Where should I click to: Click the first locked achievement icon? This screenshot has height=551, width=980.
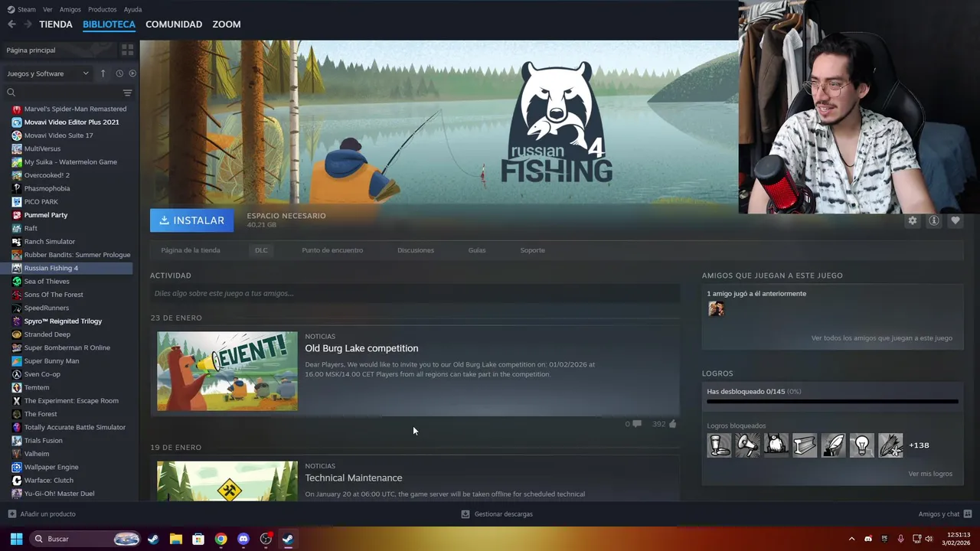[x=719, y=445]
